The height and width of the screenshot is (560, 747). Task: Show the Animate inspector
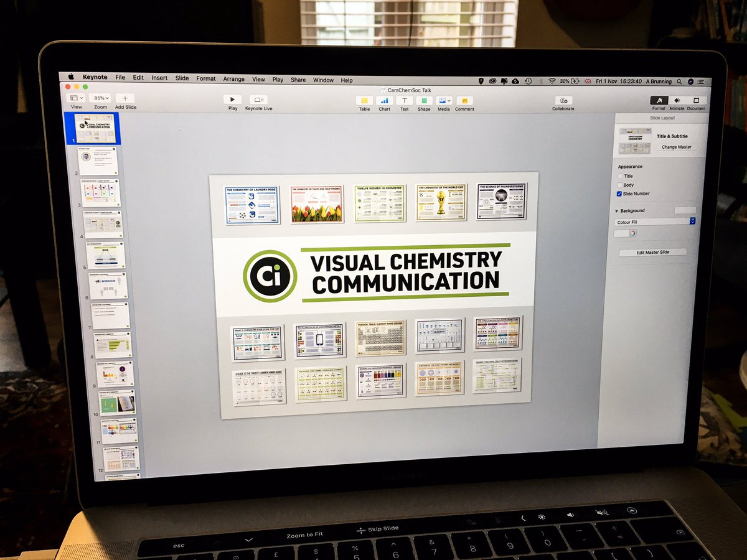[677, 101]
